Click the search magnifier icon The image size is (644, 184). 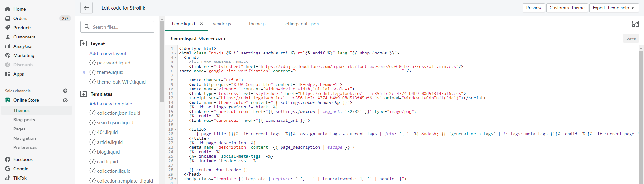click(x=87, y=27)
